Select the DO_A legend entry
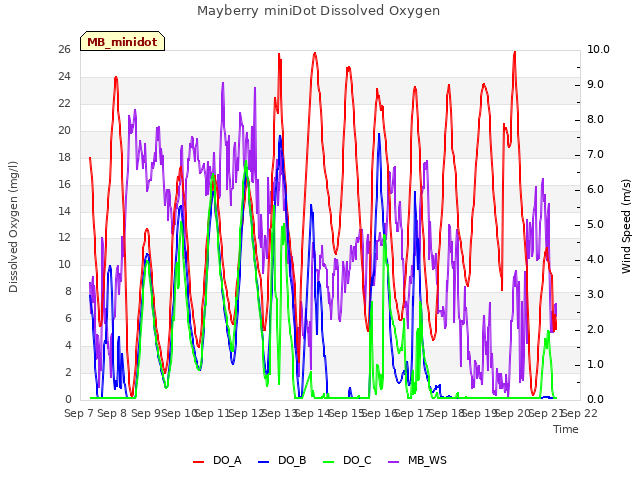 click(217, 461)
